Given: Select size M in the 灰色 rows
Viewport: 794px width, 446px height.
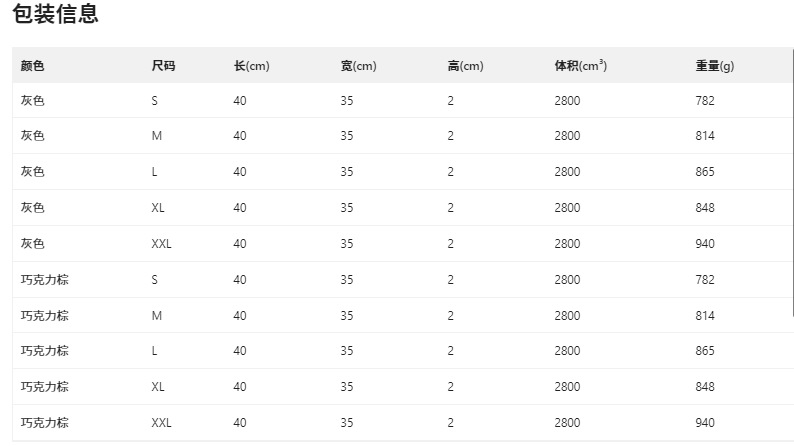Looking at the screenshot, I should 156,136.
